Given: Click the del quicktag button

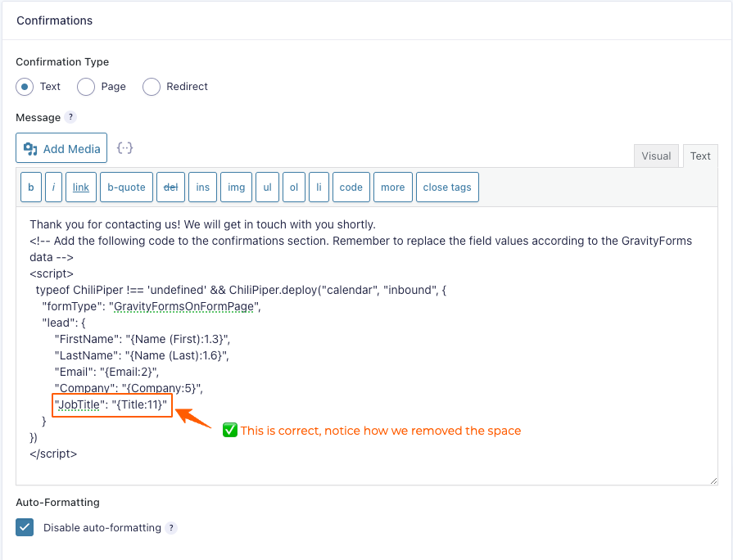Looking at the screenshot, I should click(170, 187).
